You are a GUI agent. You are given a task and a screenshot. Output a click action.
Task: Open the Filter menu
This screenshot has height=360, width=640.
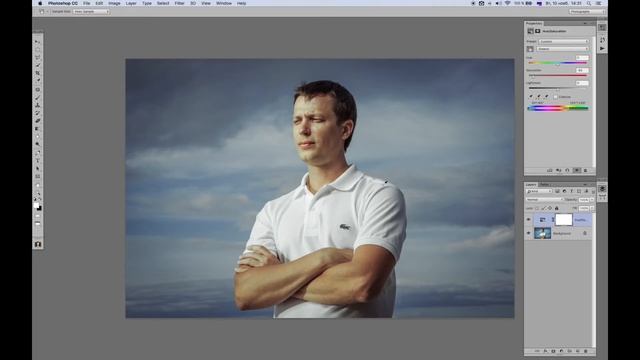click(x=180, y=3)
